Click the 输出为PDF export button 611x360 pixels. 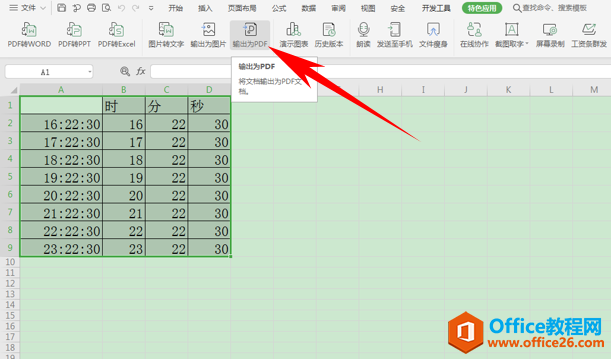tap(250, 35)
